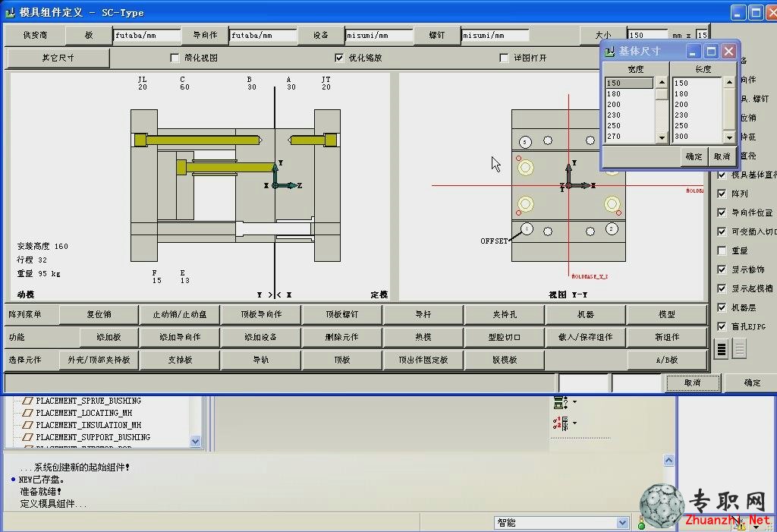Viewport: 777px width, 532px height.
Task: Click the light list-view toggle icon
Action: coord(739,349)
